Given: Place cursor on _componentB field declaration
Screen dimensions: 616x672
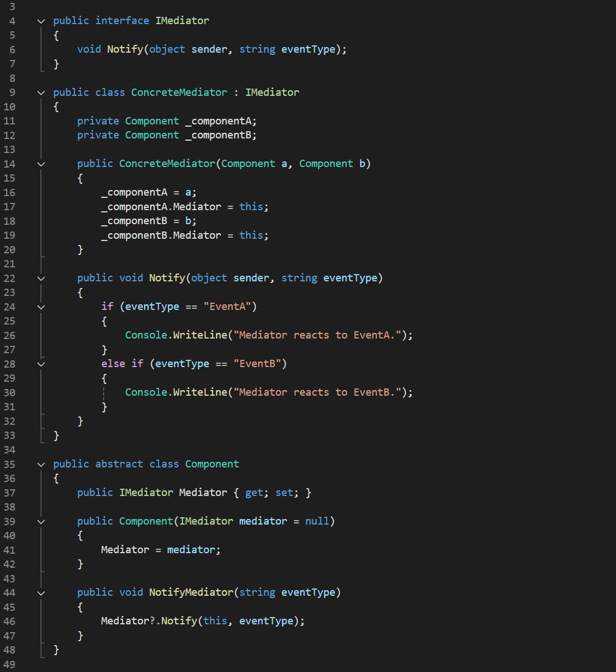Looking at the screenshot, I should click(221, 135).
